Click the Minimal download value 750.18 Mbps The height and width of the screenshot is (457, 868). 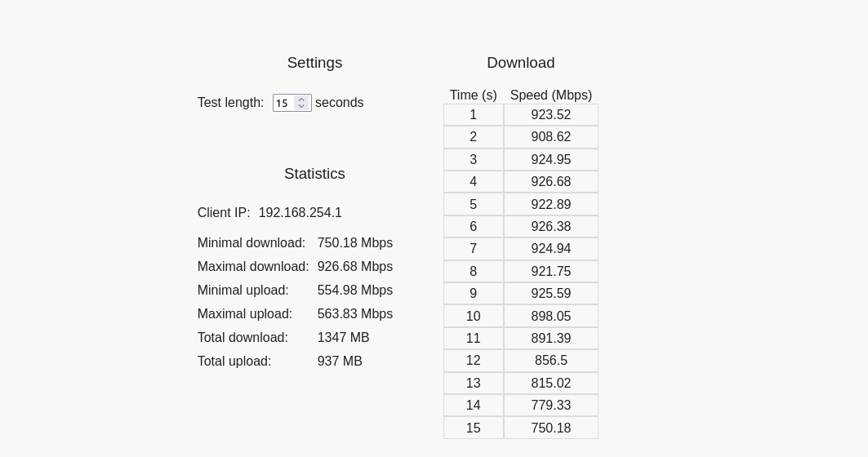click(x=355, y=243)
